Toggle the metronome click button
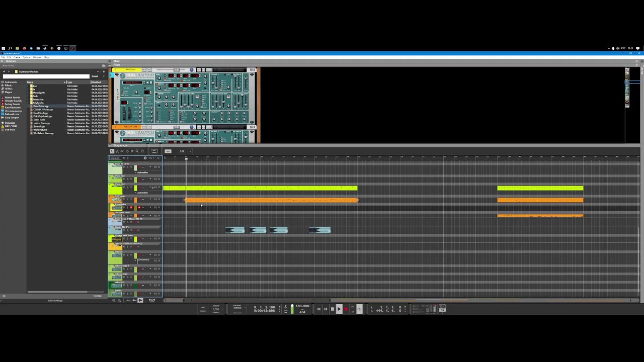 click(285, 307)
